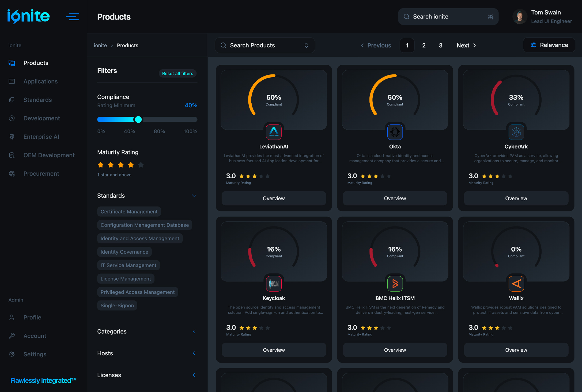Image resolution: width=582 pixels, height=392 pixels.
Task: Click the magnifier icon in Search ionite
Action: tap(406, 17)
